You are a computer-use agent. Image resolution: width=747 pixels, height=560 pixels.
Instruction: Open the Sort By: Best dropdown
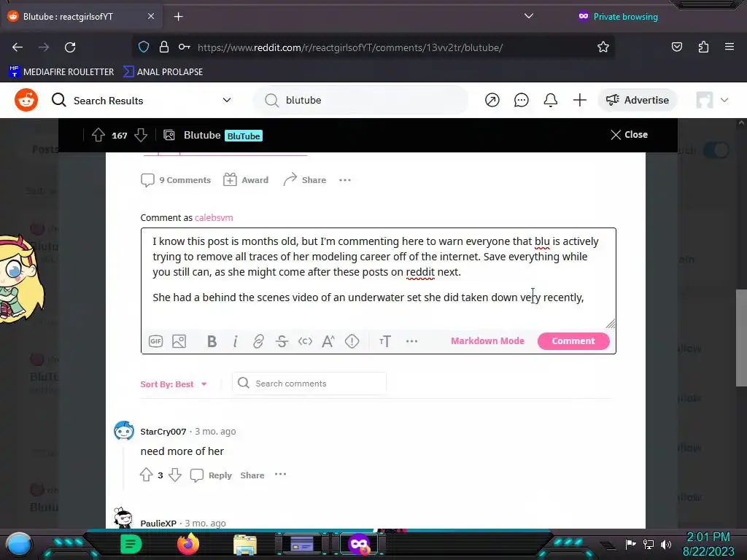(174, 384)
